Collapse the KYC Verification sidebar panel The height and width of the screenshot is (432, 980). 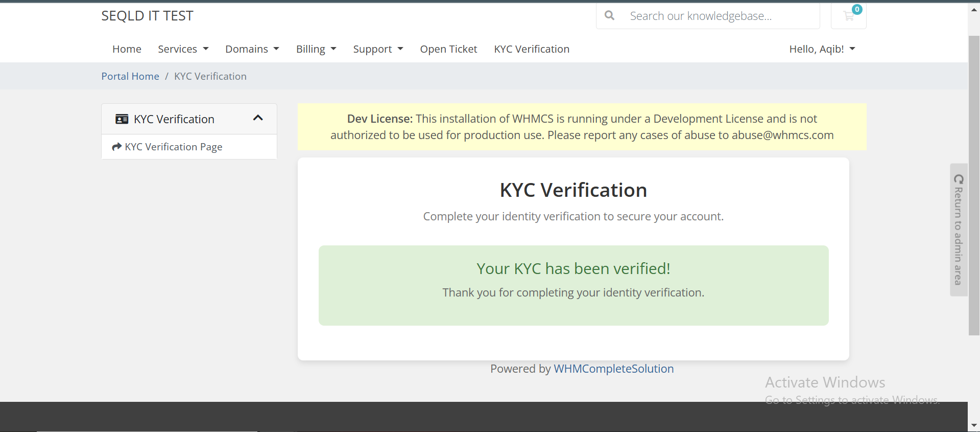(258, 118)
